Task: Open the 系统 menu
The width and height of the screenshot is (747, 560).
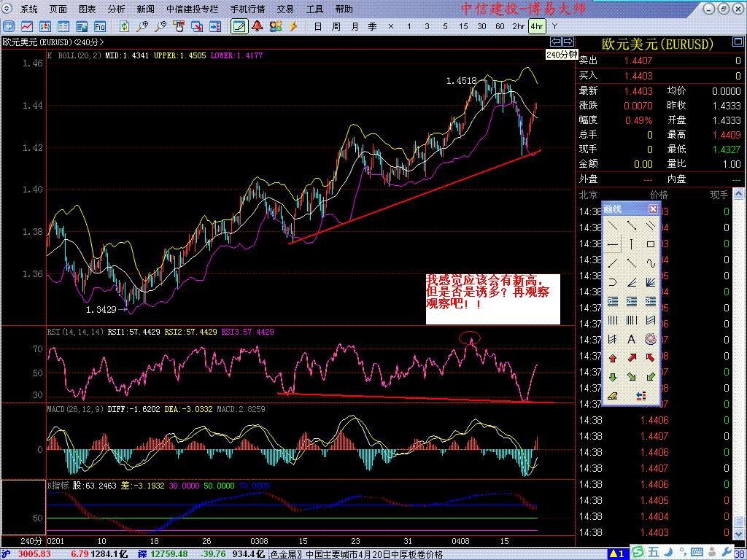Action: click(x=29, y=9)
